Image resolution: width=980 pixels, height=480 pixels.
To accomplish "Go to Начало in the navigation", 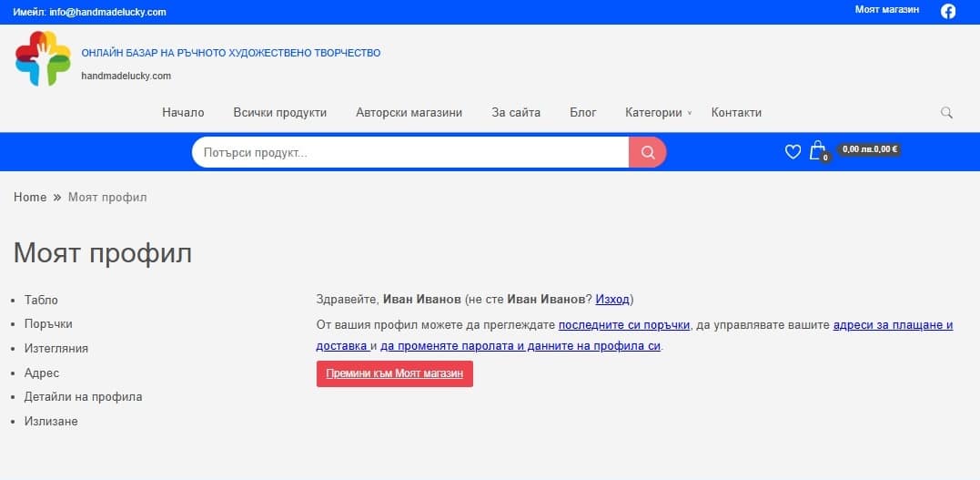I will [183, 113].
